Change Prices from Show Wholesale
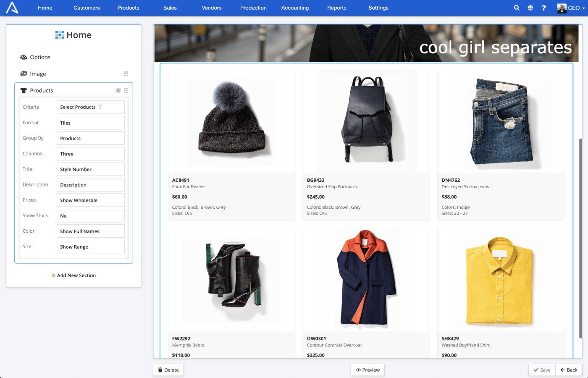 point(90,200)
